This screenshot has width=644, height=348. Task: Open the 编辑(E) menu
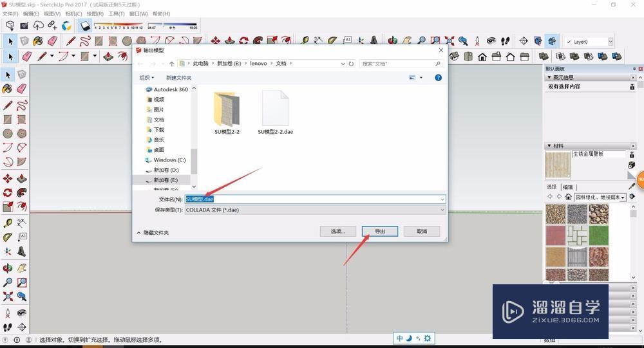pyautogui.click(x=31, y=14)
